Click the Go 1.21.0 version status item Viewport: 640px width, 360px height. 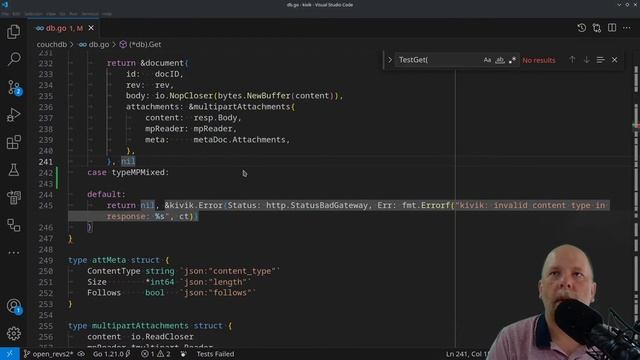tap(111, 354)
